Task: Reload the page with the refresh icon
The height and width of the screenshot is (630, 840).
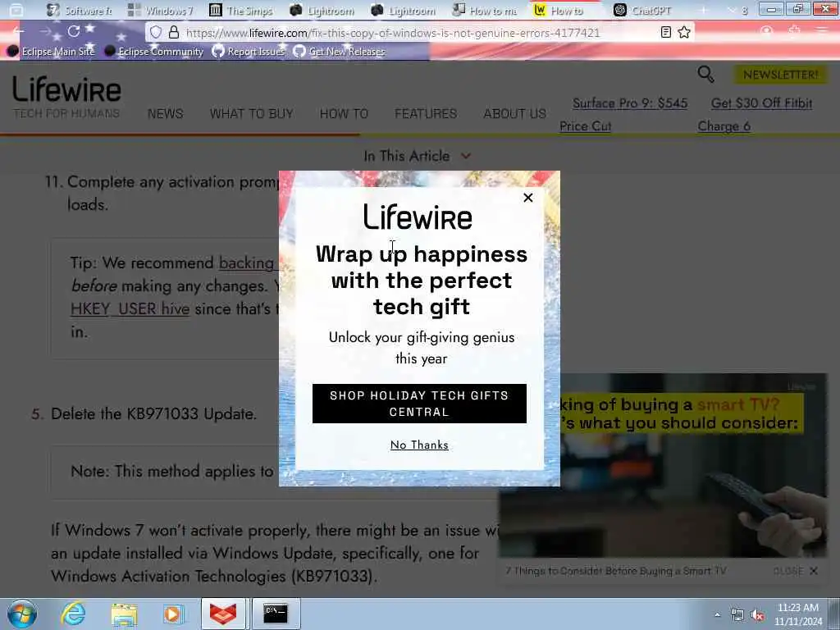Action: coord(73,32)
